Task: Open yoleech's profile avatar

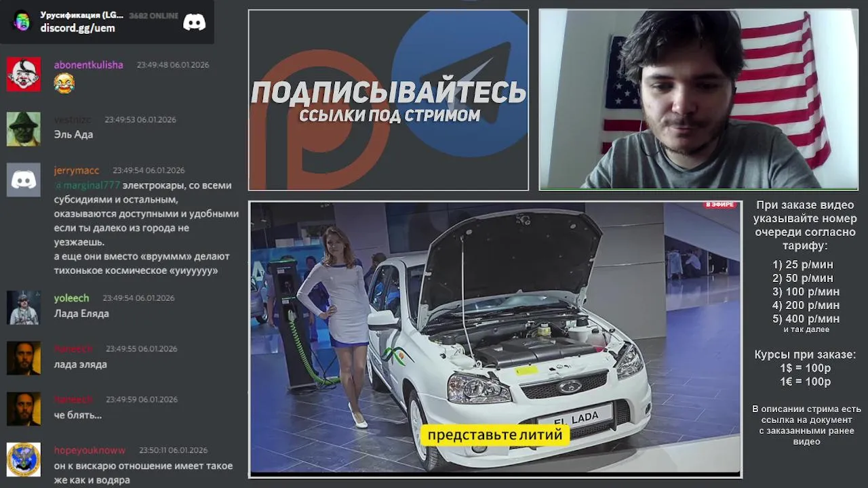Action: click(24, 308)
